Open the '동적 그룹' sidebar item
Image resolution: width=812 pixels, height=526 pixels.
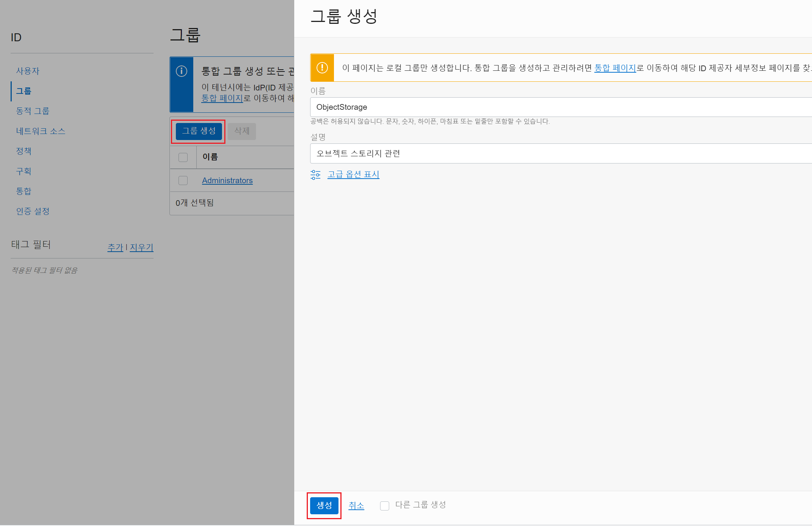[33, 111]
